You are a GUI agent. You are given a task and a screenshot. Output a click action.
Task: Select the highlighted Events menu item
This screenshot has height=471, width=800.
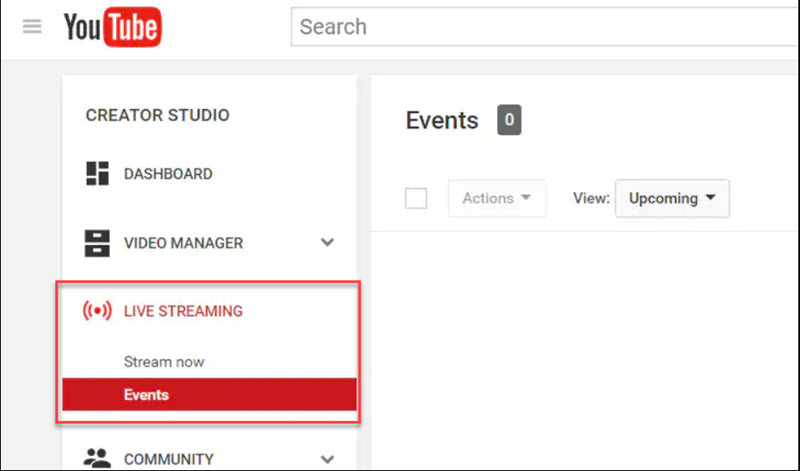(x=209, y=394)
